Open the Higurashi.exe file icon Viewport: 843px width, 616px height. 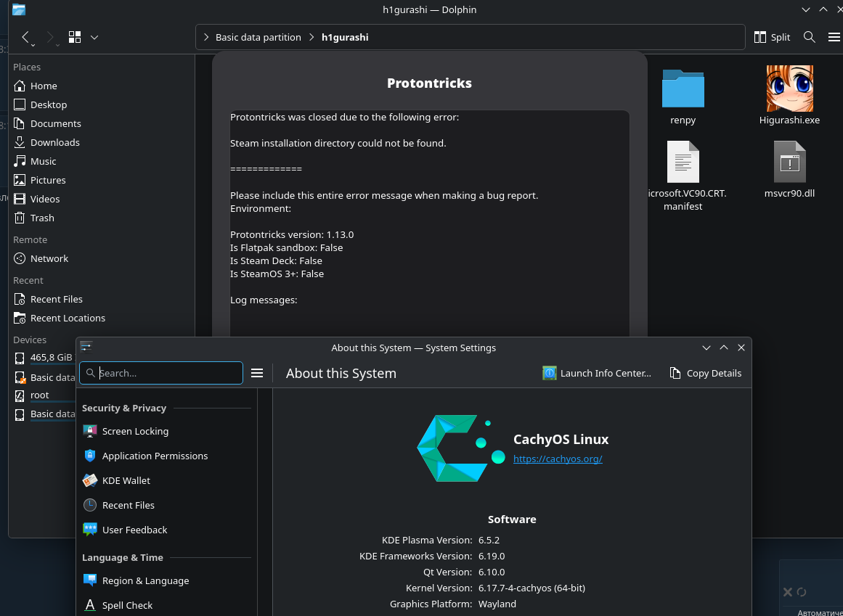click(x=789, y=89)
